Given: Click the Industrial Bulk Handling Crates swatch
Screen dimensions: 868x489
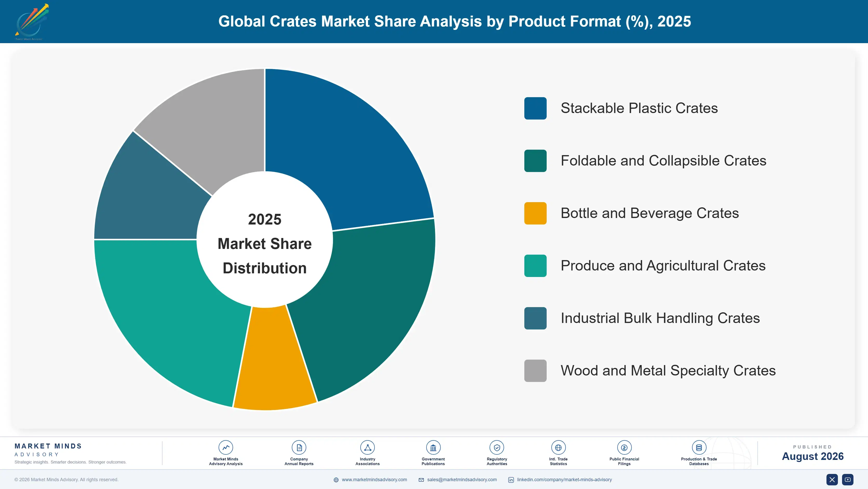Looking at the screenshot, I should (535, 318).
